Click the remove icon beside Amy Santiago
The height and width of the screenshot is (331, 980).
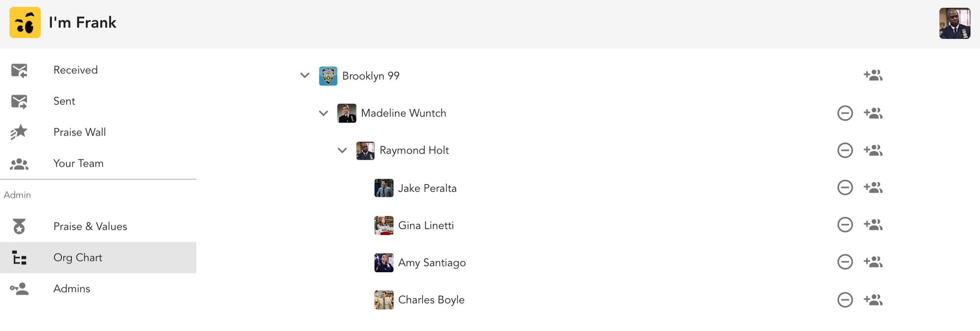(x=845, y=262)
